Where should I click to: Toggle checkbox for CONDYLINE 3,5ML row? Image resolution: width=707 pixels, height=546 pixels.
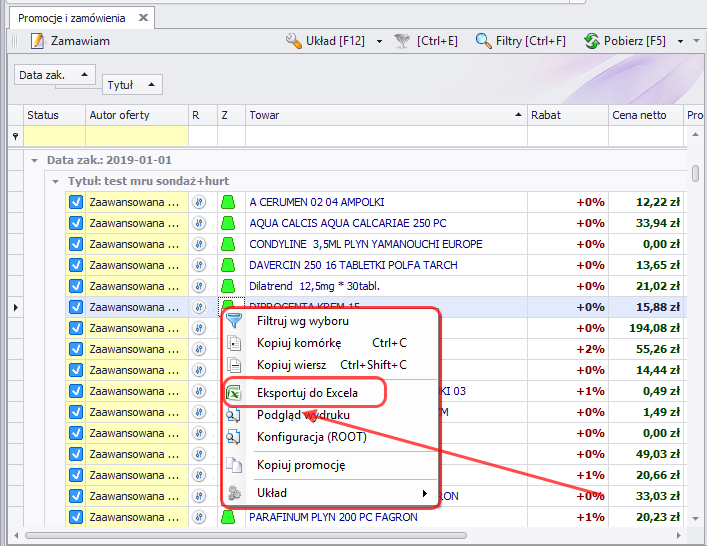click(76, 244)
